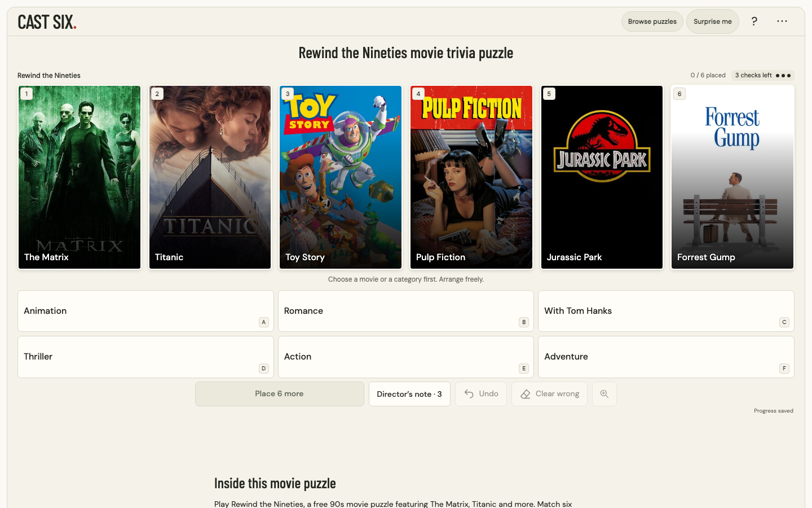This screenshot has width=812, height=508.
Task: Click Browse puzzles
Action: click(x=652, y=21)
